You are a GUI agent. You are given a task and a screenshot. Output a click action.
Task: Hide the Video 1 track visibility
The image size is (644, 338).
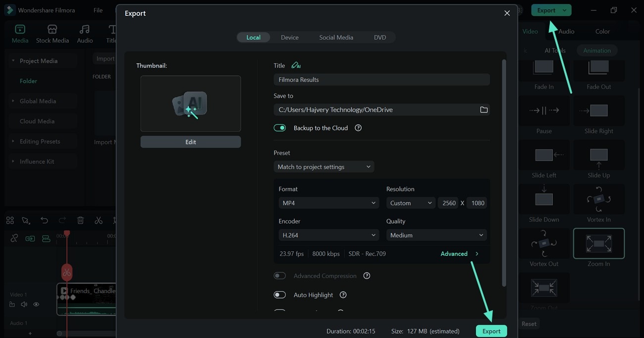(36, 304)
